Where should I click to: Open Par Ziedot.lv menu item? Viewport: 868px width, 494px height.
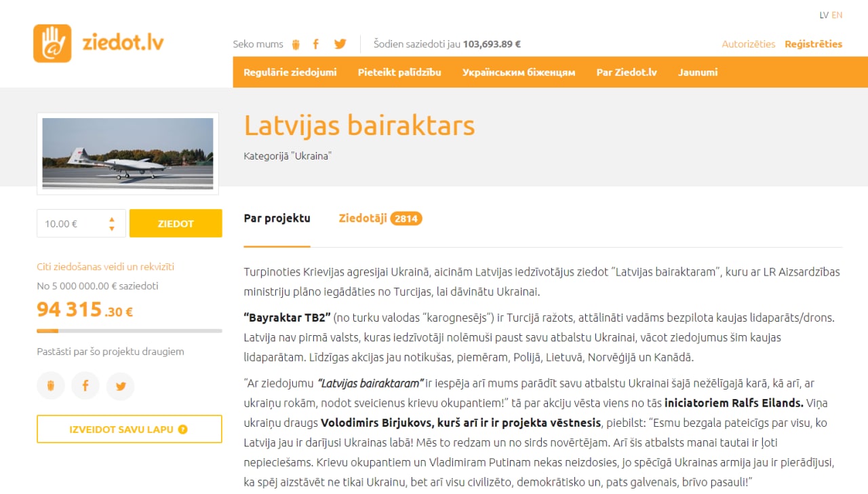click(x=627, y=72)
